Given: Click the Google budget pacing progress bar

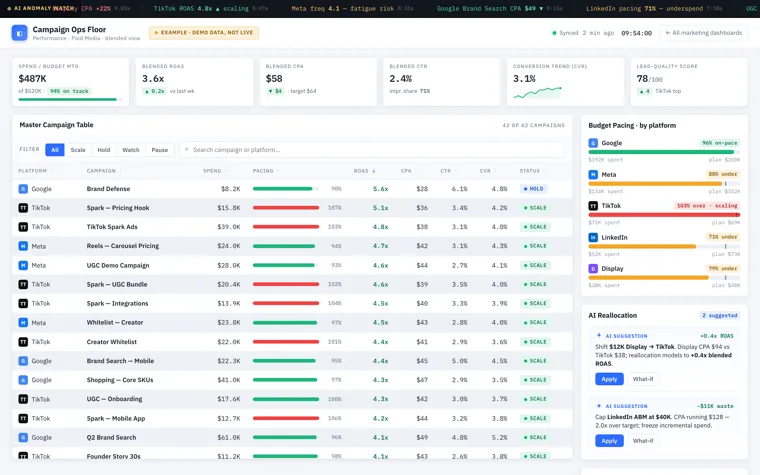Looking at the screenshot, I should tap(664, 152).
